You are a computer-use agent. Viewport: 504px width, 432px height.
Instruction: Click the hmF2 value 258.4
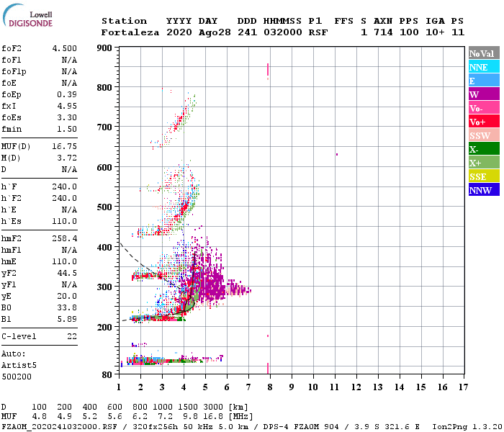pyautogui.click(x=65, y=238)
